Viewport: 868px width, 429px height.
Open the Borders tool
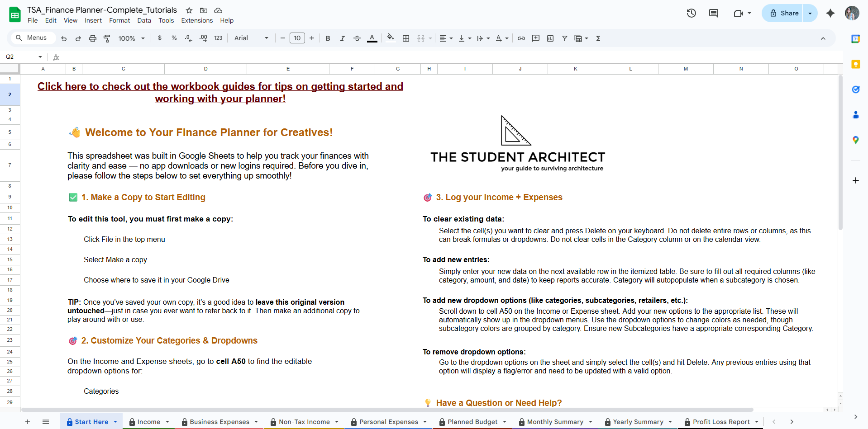[406, 38]
